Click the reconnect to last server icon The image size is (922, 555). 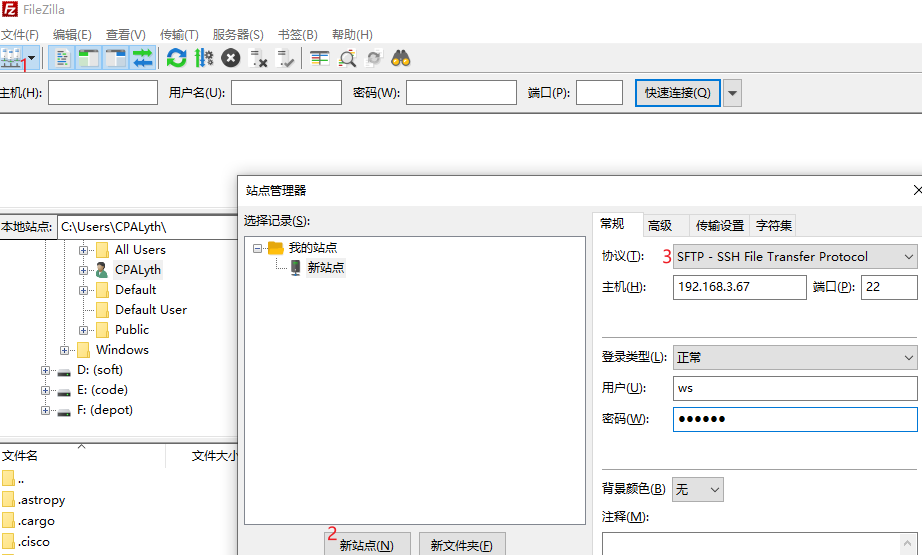coord(285,58)
